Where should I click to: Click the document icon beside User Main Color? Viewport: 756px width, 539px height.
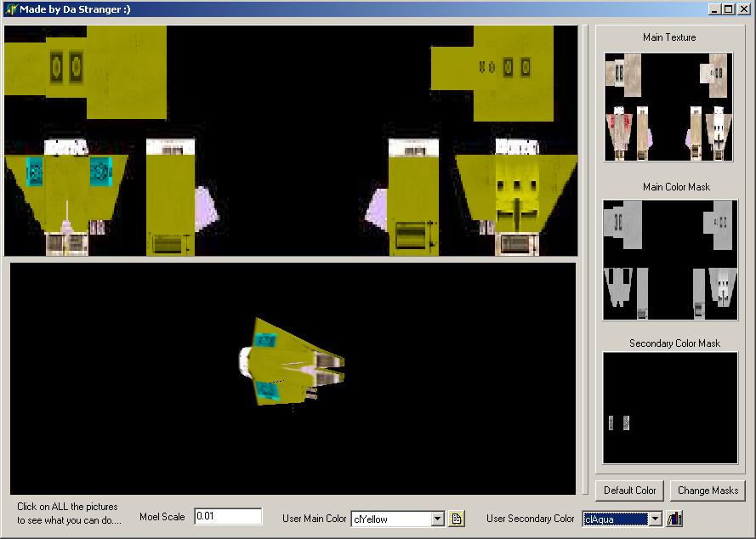click(456, 519)
